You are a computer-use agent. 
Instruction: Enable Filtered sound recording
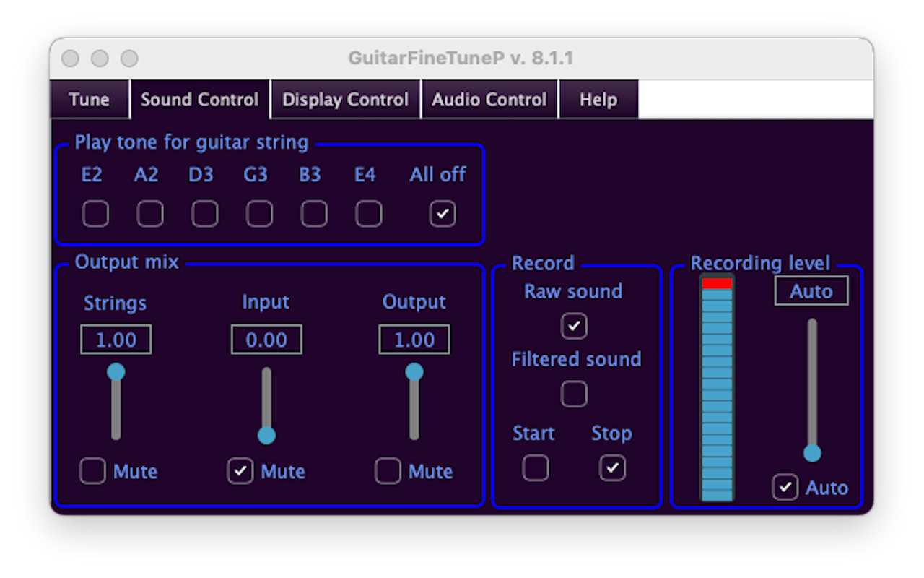tap(575, 394)
